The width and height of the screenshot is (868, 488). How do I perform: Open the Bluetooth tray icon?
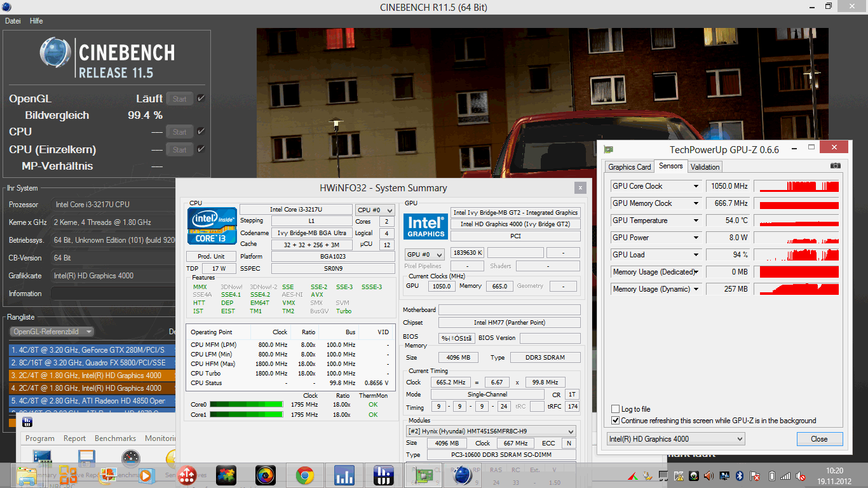(740, 475)
